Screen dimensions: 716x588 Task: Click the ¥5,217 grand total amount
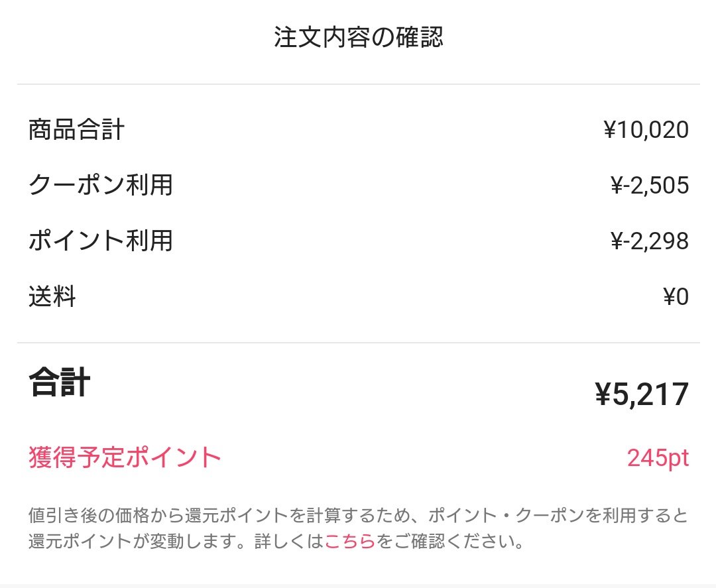pyautogui.click(x=642, y=395)
